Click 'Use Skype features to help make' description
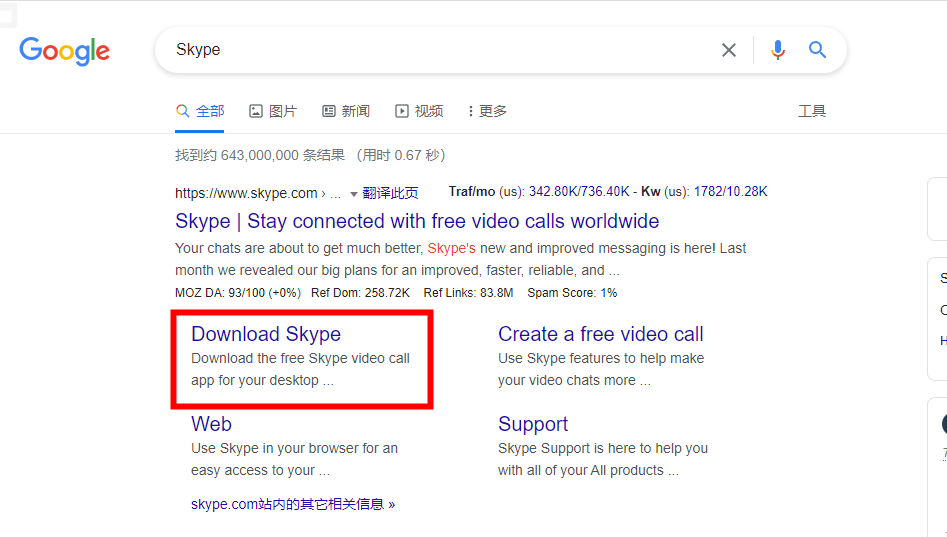 601,369
